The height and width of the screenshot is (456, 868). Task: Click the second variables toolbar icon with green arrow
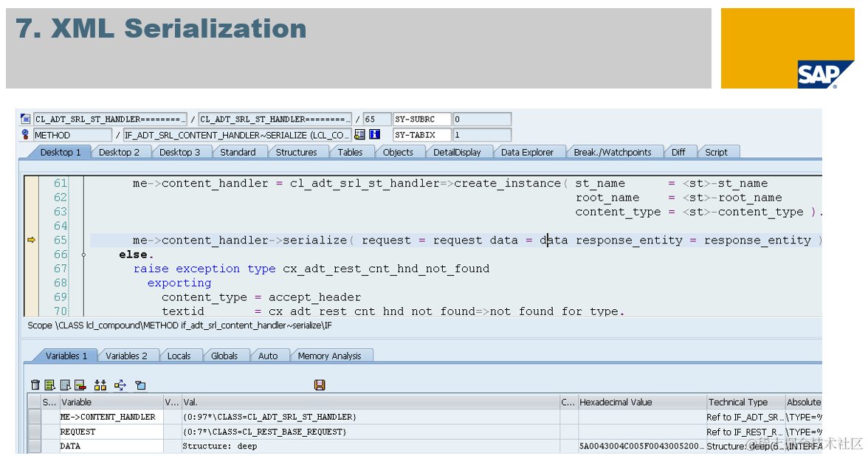(50, 385)
